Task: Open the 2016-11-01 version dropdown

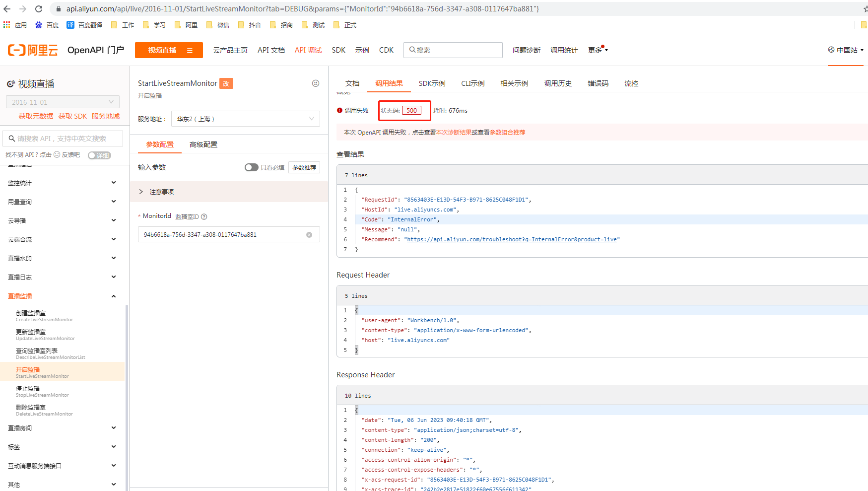Action: 63,102
